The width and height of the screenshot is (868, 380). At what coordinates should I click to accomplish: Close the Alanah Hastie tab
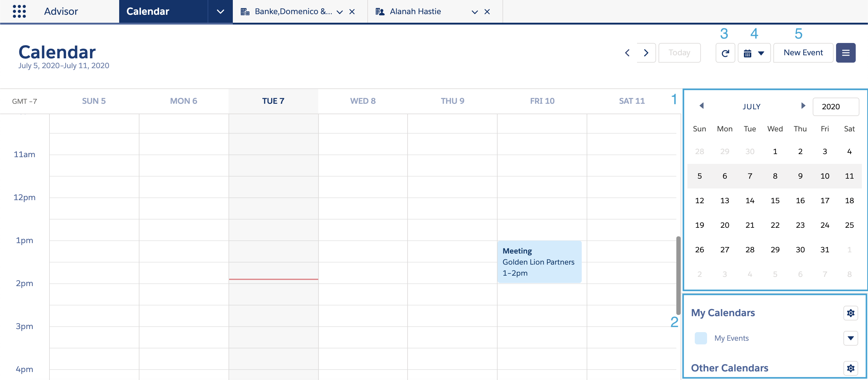487,12
